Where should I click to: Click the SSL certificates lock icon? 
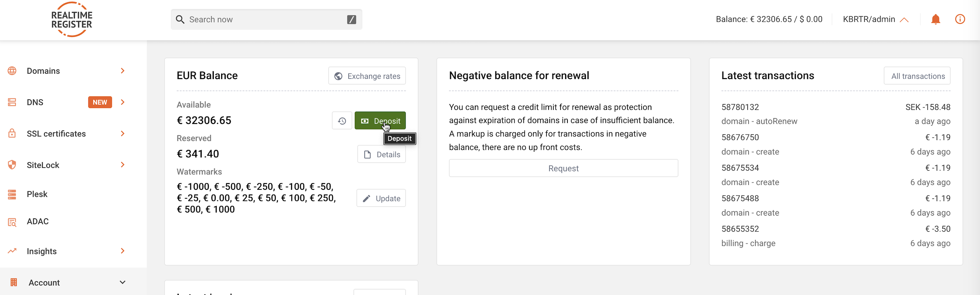12,133
